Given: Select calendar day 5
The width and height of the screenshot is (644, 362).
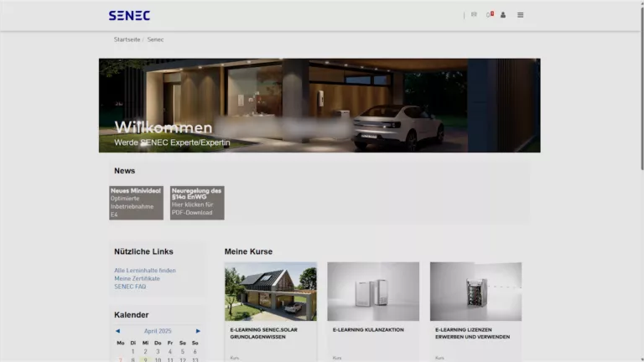Looking at the screenshot, I should (x=183, y=351).
